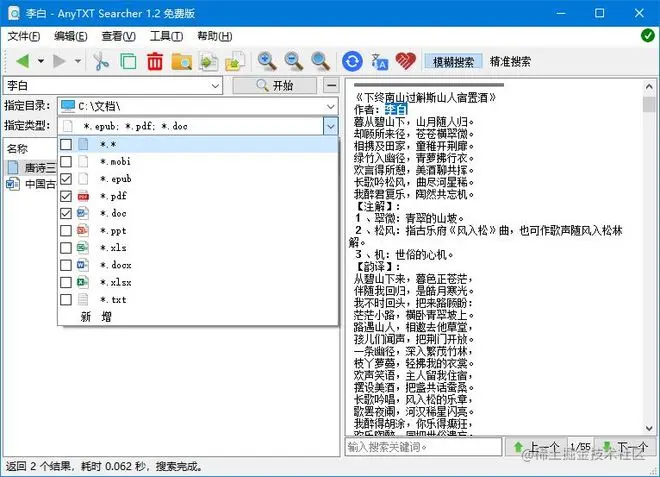Image resolution: width=660 pixels, height=477 pixels.
Task: Click the preview pane scrollbar thumb
Action: click(x=649, y=104)
